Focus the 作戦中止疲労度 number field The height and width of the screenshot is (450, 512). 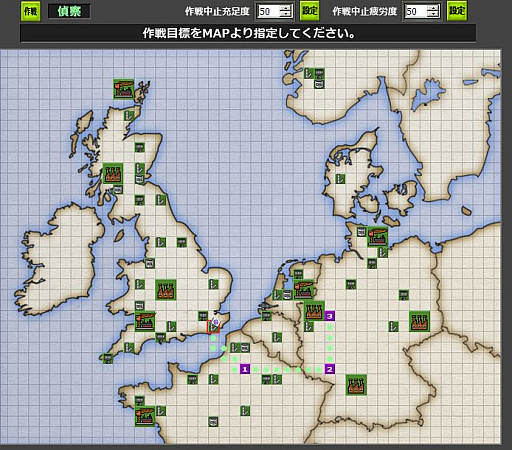coord(416,11)
